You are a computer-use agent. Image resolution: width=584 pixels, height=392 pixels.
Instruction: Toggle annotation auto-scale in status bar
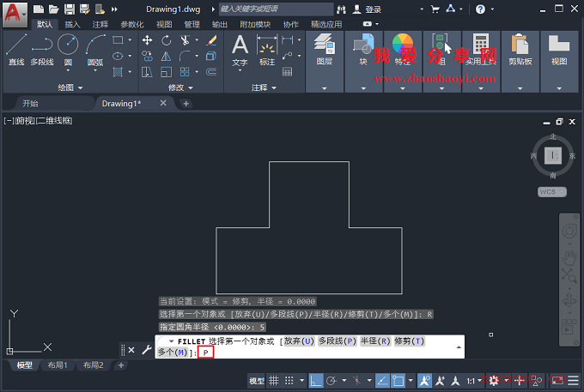pos(441,381)
